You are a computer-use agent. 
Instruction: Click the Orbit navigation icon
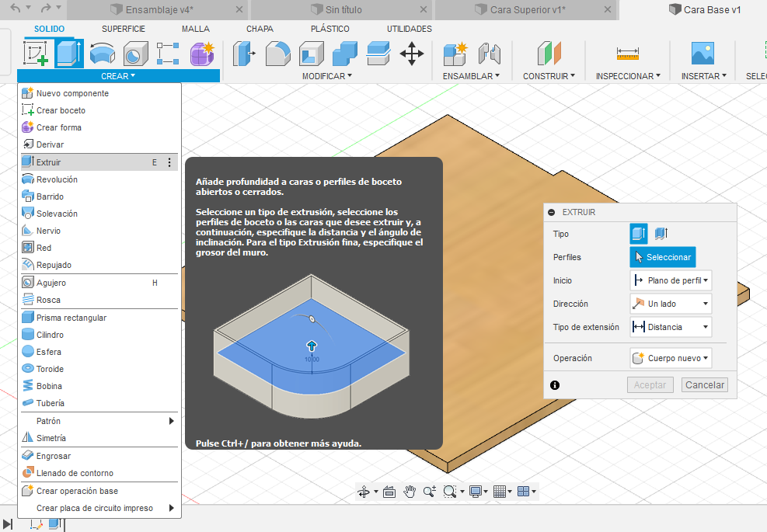[364, 492]
